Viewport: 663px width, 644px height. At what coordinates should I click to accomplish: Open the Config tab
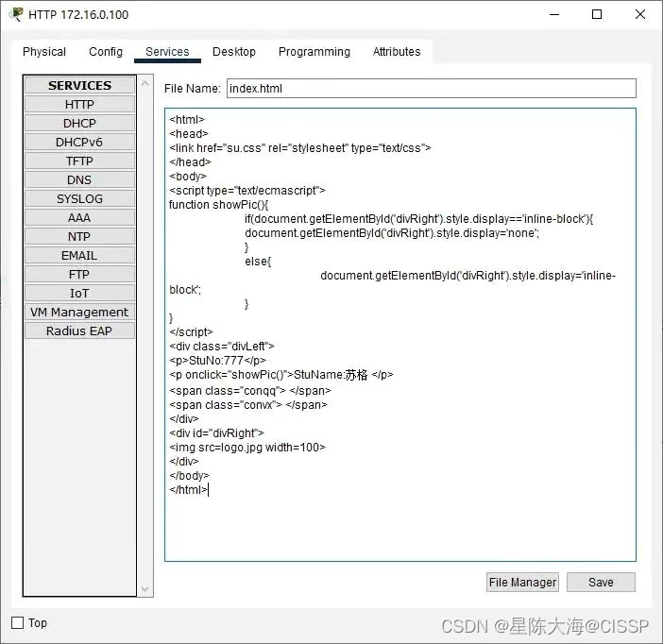pos(106,52)
